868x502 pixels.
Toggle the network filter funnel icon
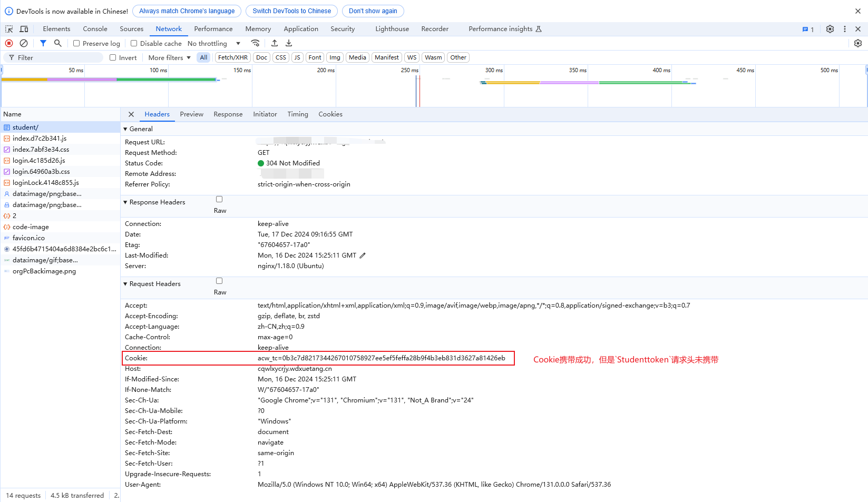pyautogui.click(x=43, y=43)
